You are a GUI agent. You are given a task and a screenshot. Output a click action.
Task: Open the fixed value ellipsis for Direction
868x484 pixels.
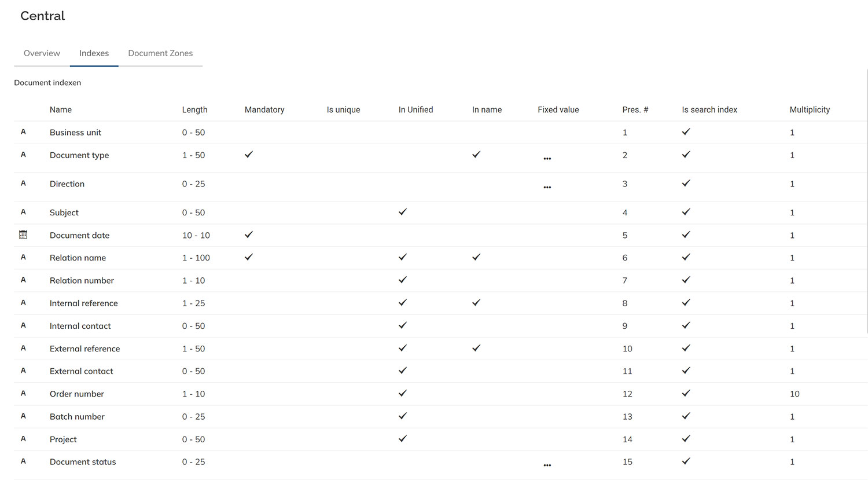click(x=547, y=186)
